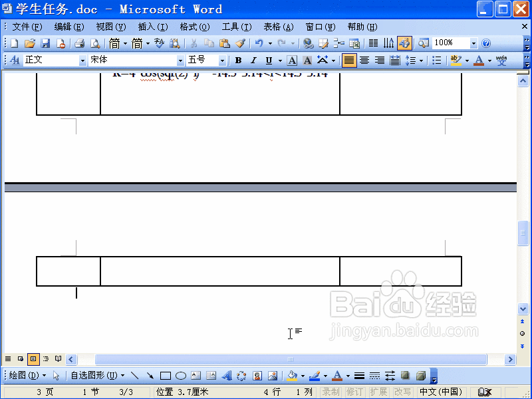Toggle bold formatting
The height and width of the screenshot is (399, 532).
click(237, 60)
